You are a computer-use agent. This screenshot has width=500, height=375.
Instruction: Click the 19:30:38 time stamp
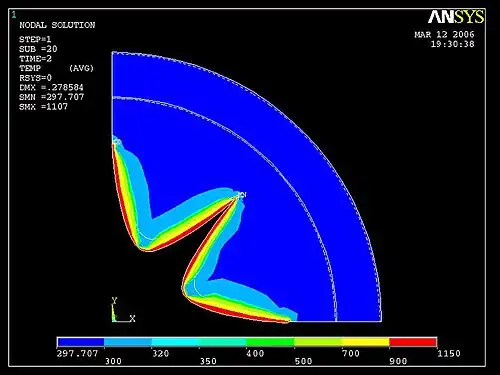click(x=452, y=44)
